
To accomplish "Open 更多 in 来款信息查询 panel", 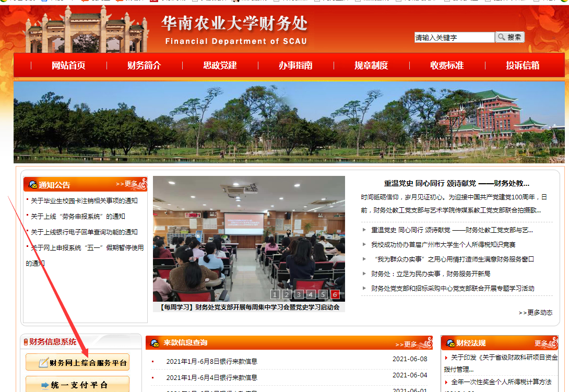I will tap(406, 344).
